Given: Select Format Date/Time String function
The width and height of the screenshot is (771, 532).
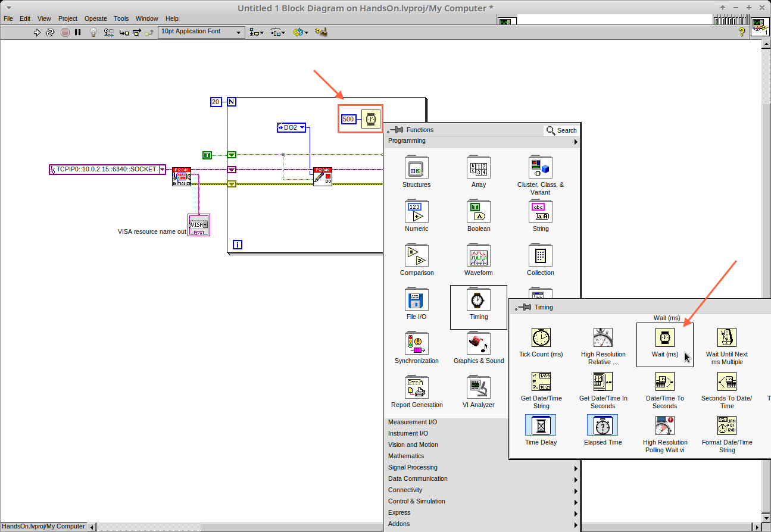Looking at the screenshot, I should pos(727,435).
